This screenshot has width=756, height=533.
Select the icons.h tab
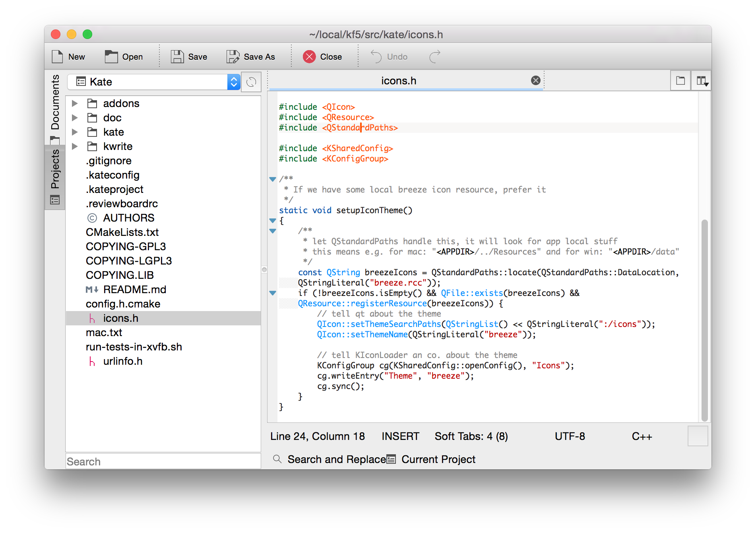[x=399, y=80]
